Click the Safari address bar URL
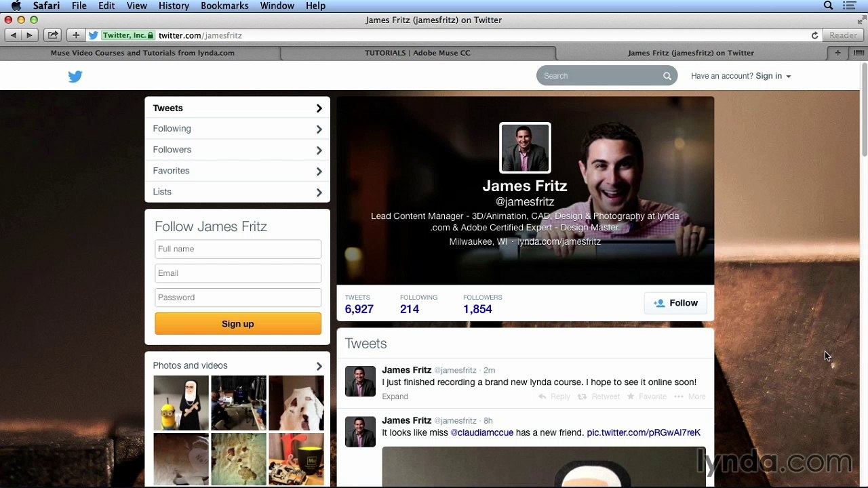868x488 pixels. [x=200, y=35]
